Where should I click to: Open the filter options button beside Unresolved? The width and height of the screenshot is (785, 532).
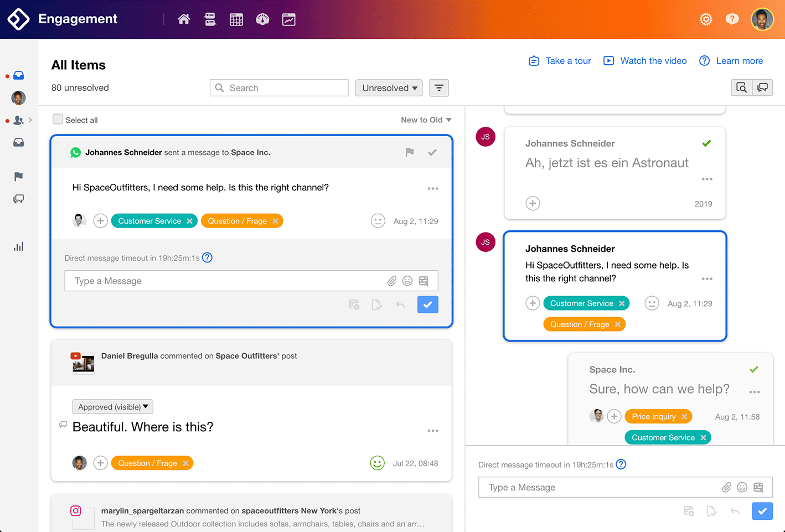click(439, 88)
